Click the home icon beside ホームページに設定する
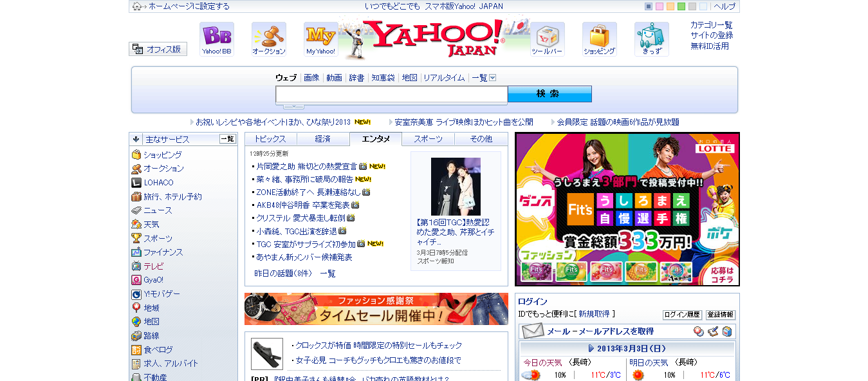Viewport: 868px width, 381px height. pyautogui.click(x=136, y=6)
